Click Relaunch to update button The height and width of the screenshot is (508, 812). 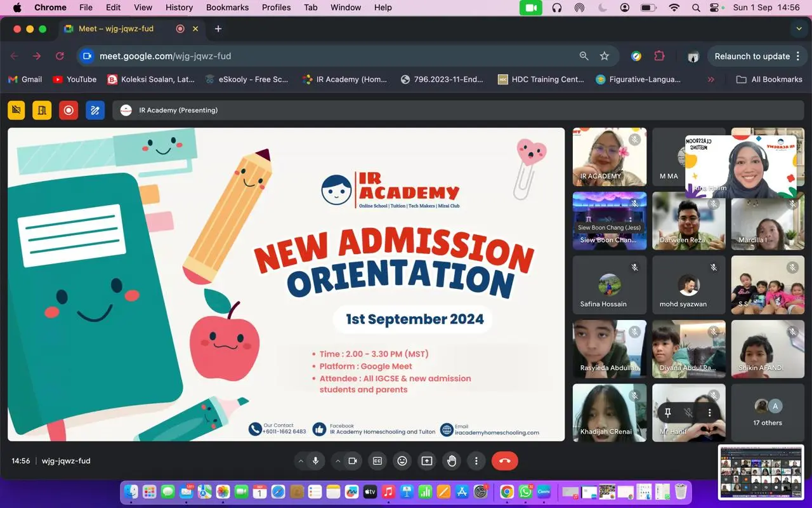[x=752, y=56]
